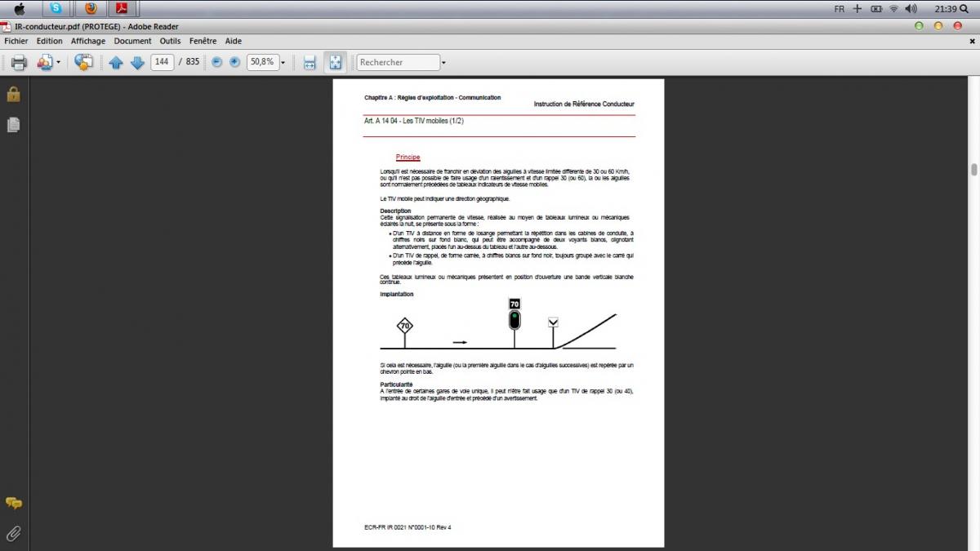
Task: Open the Pages thumbnails panel in sidebar
Action: coord(13,125)
